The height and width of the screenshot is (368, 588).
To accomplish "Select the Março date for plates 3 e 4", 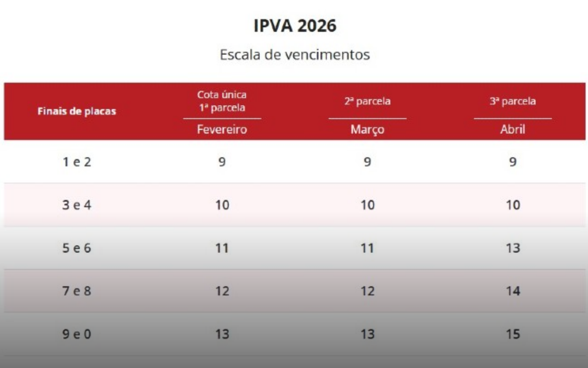I will pos(367,205).
